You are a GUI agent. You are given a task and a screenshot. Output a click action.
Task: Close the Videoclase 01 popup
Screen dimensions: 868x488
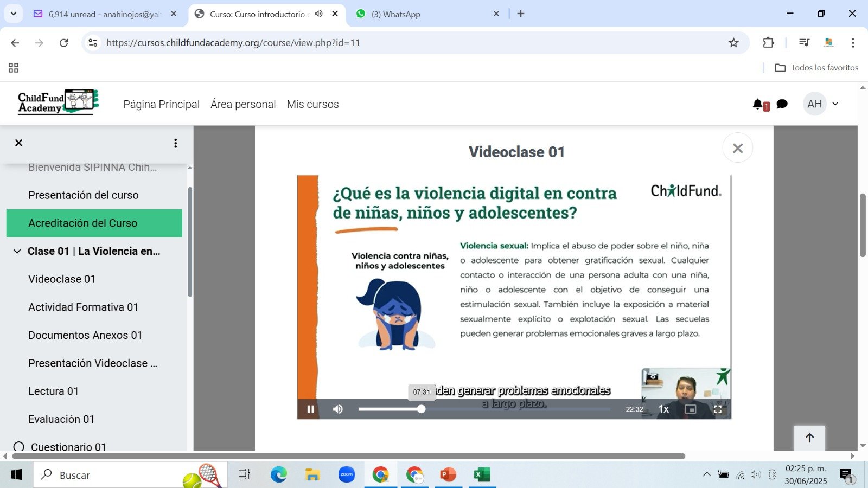pyautogui.click(x=737, y=148)
